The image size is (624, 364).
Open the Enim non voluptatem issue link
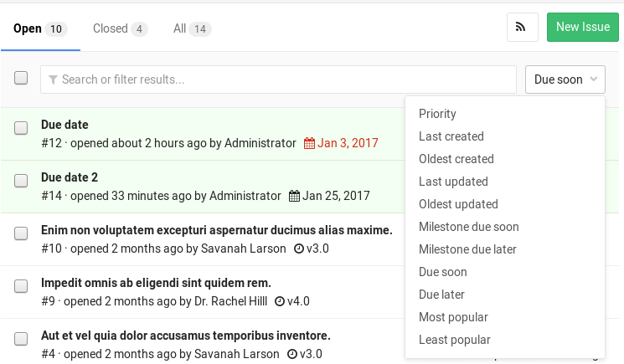pyautogui.click(x=217, y=230)
